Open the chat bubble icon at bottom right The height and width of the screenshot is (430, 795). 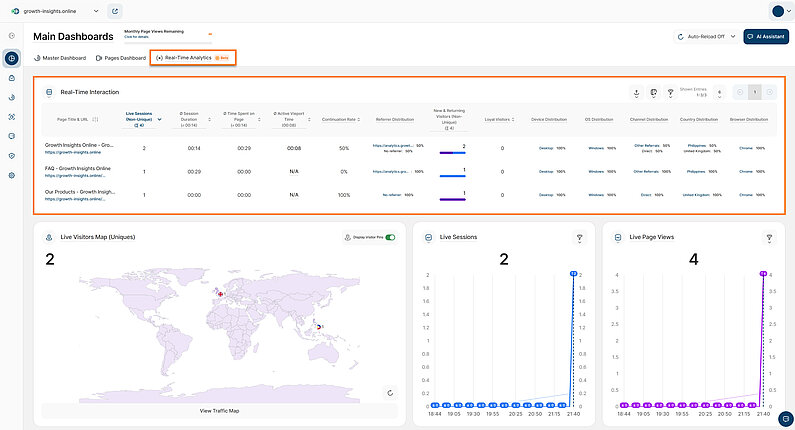click(x=786, y=419)
